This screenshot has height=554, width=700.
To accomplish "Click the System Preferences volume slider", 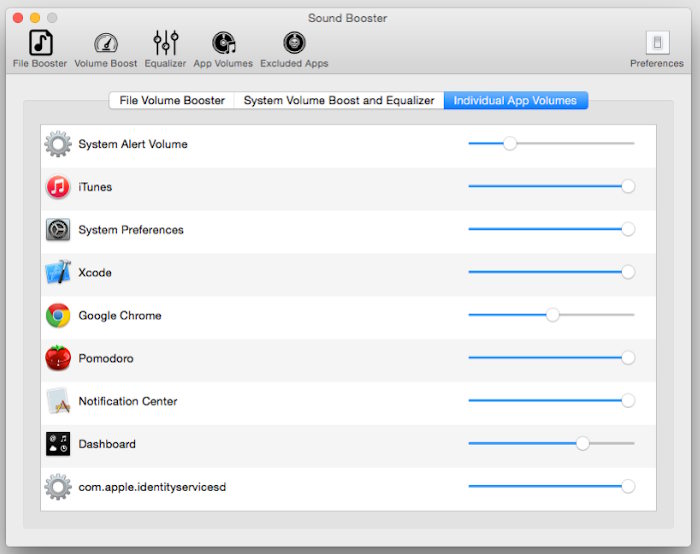I will coord(552,229).
